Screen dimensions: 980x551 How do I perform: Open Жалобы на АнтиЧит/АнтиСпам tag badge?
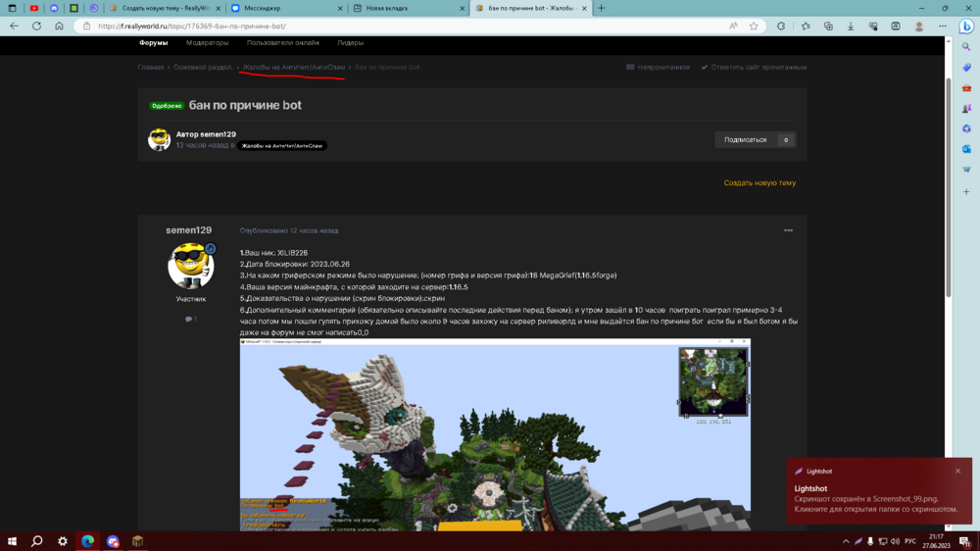pos(282,146)
